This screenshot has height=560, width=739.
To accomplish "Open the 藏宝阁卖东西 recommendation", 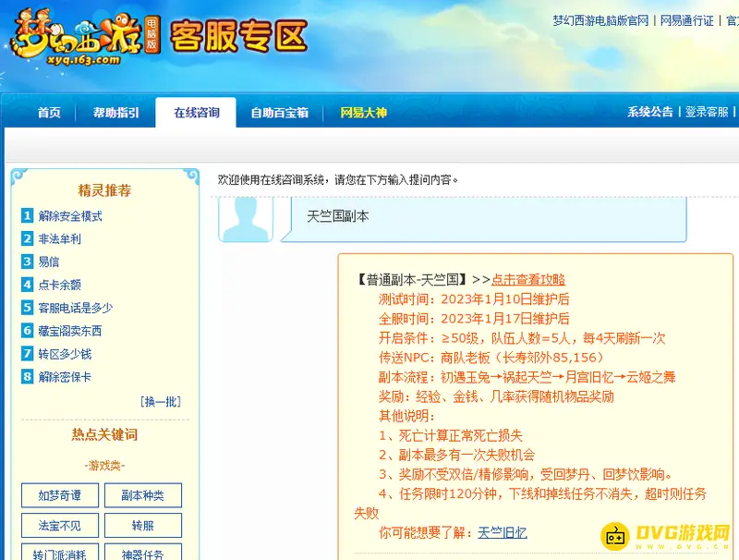I will tap(70, 331).
